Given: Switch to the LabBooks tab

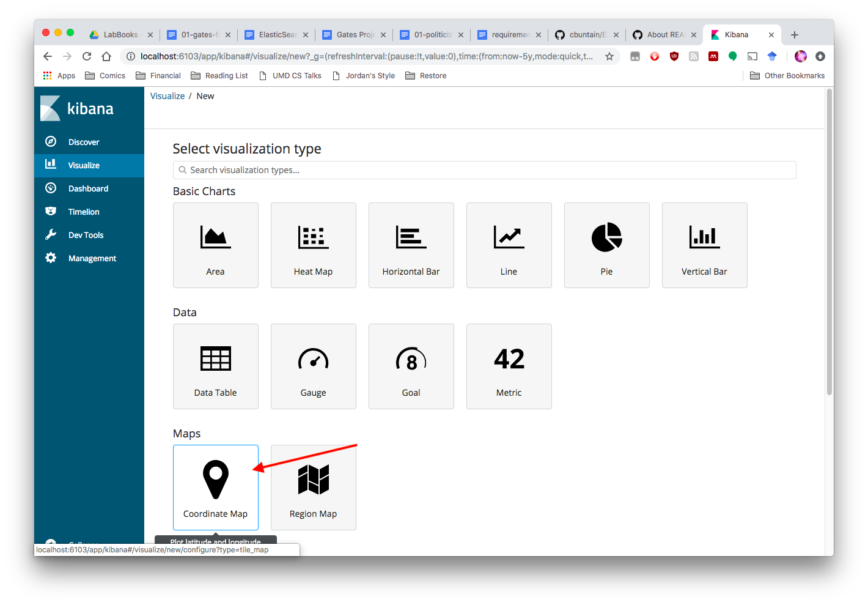Looking at the screenshot, I should pos(121,35).
